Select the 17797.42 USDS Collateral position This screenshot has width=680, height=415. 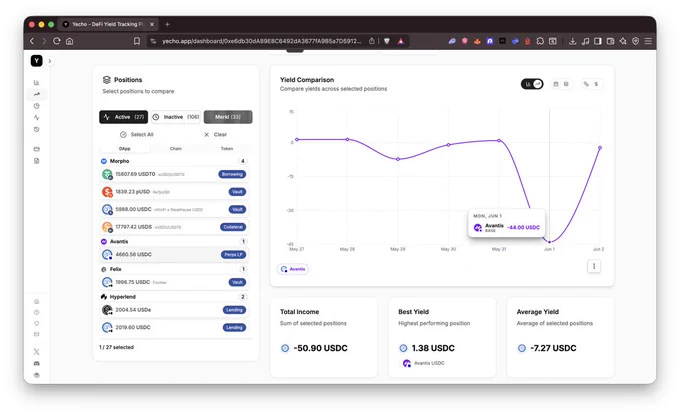[174, 227]
